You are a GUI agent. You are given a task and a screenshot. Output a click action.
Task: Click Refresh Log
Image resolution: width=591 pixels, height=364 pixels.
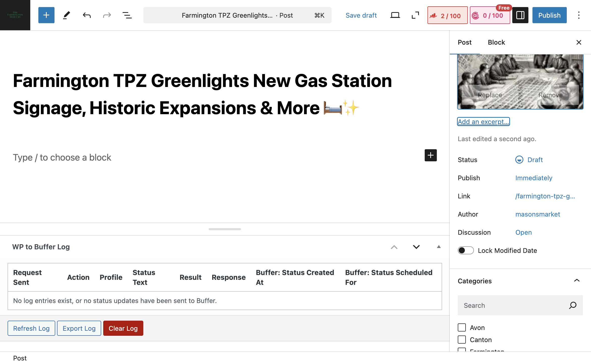click(x=31, y=328)
